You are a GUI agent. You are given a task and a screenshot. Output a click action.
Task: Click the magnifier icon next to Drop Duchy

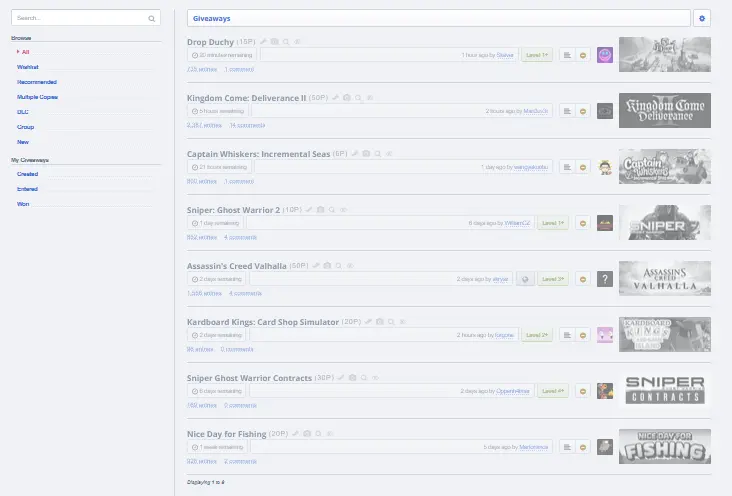(x=286, y=42)
